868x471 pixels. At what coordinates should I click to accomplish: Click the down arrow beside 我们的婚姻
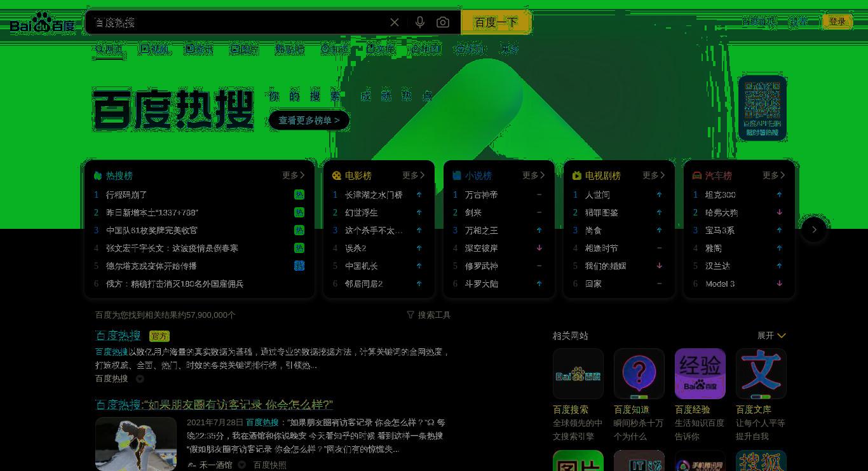coord(660,266)
